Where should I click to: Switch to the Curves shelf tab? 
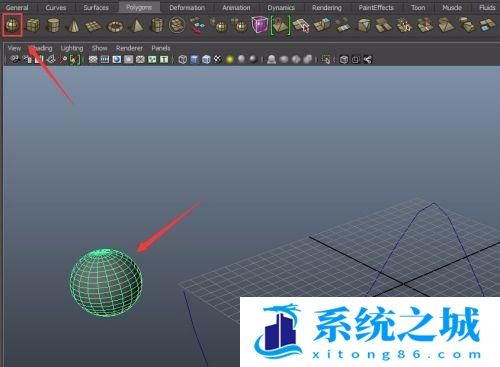click(x=56, y=7)
